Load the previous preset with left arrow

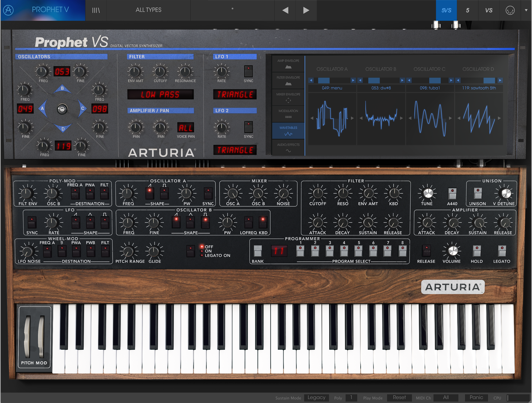(x=285, y=10)
